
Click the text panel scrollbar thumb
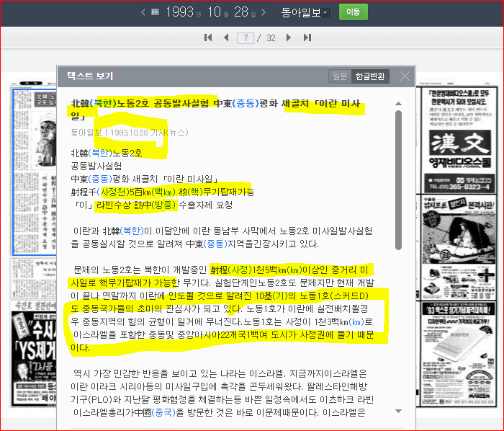[x=399, y=180]
